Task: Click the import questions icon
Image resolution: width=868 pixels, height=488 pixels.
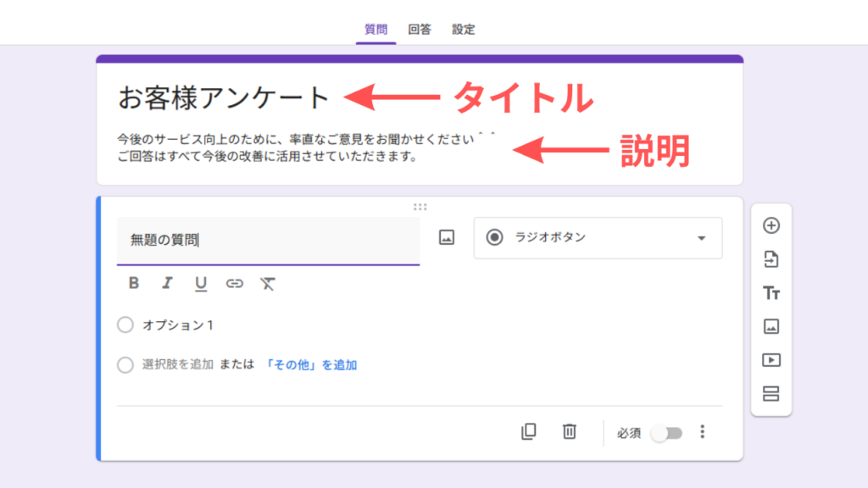Action: click(771, 259)
